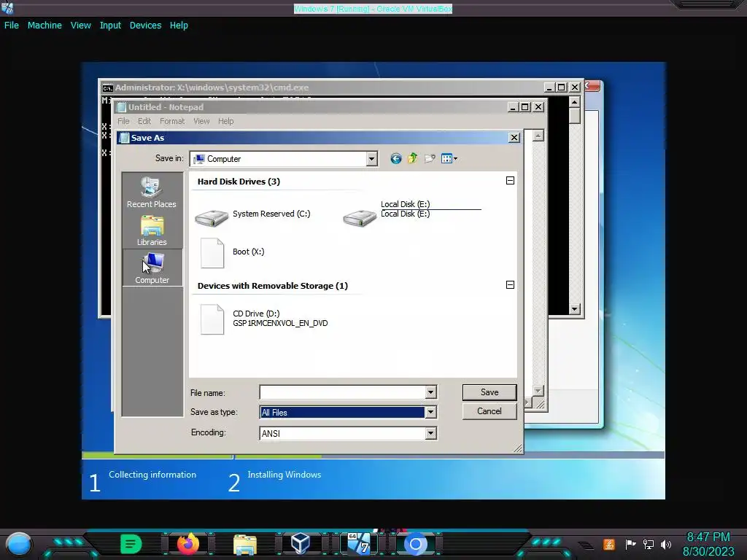
Task: Click into the File name field
Action: [x=343, y=392]
